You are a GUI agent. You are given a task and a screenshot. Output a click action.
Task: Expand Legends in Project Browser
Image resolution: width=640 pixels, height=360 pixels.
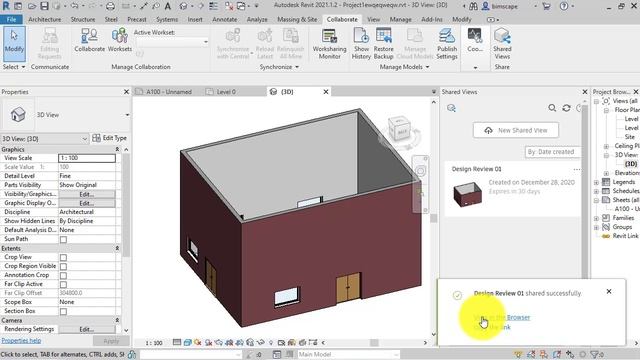[596, 182]
